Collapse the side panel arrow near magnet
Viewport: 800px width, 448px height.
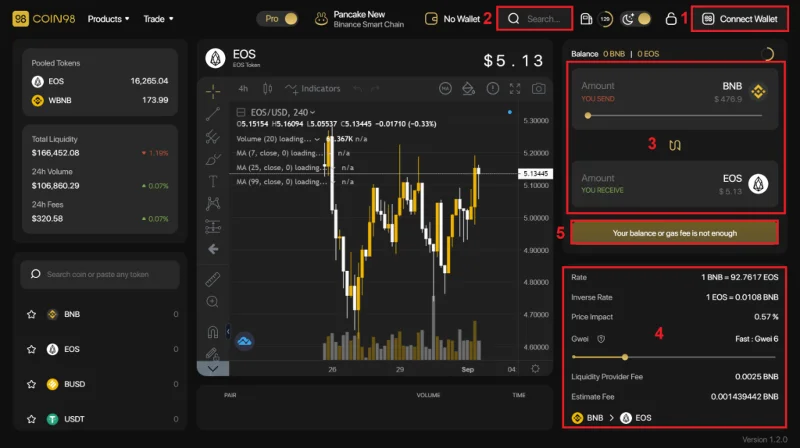[x=228, y=332]
